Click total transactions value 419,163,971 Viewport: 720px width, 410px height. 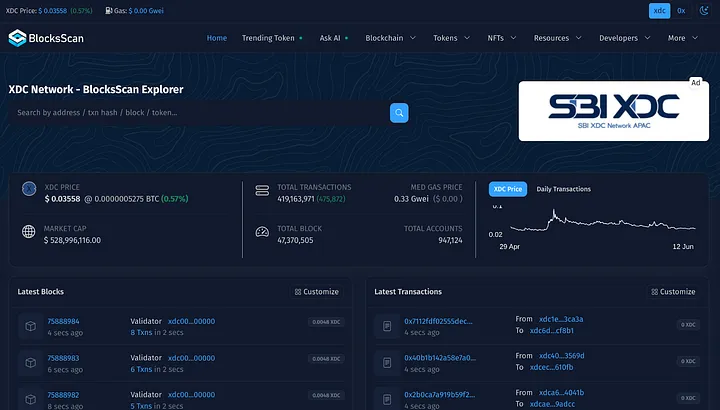click(x=296, y=199)
